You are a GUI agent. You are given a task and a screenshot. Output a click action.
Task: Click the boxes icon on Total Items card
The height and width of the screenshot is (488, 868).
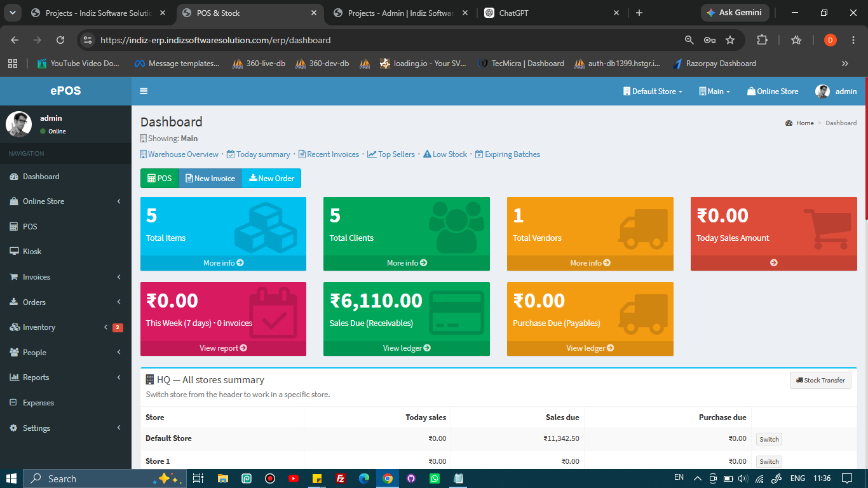coord(266,227)
